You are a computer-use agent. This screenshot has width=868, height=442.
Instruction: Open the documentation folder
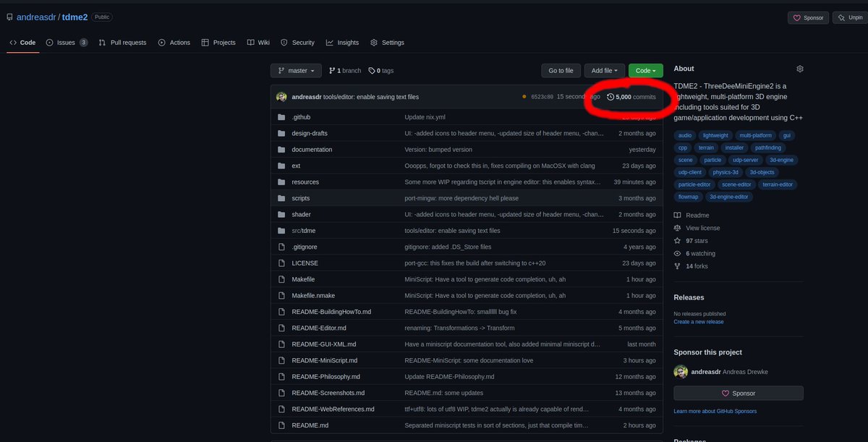click(312, 150)
